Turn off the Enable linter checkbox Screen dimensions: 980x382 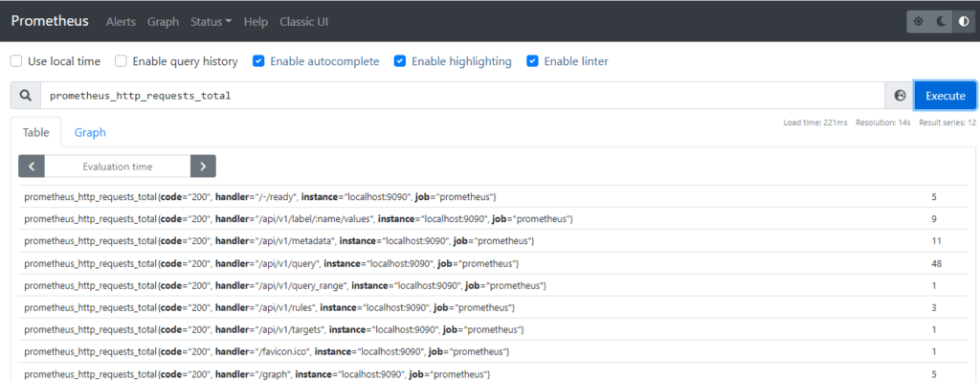[x=532, y=61]
